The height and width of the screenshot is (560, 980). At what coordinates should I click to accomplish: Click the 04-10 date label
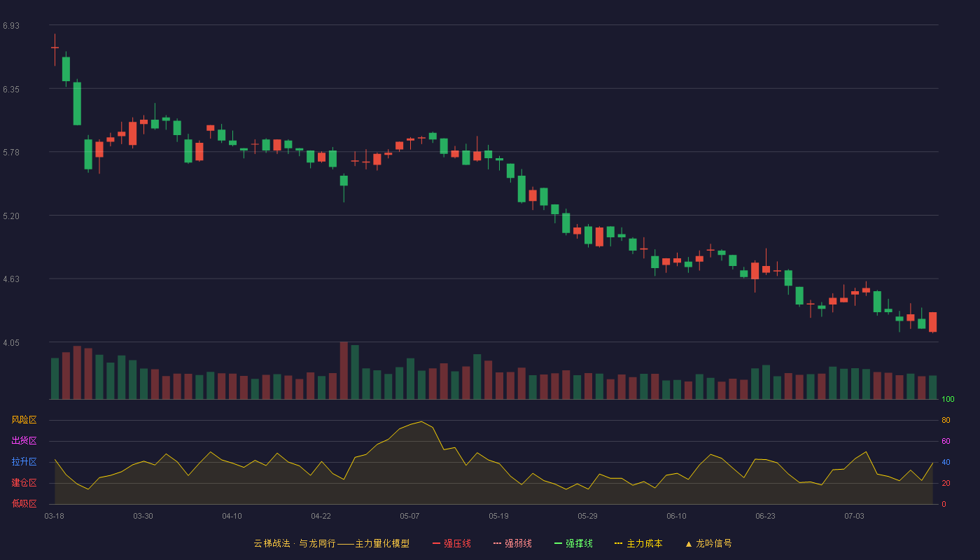(232, 517)
